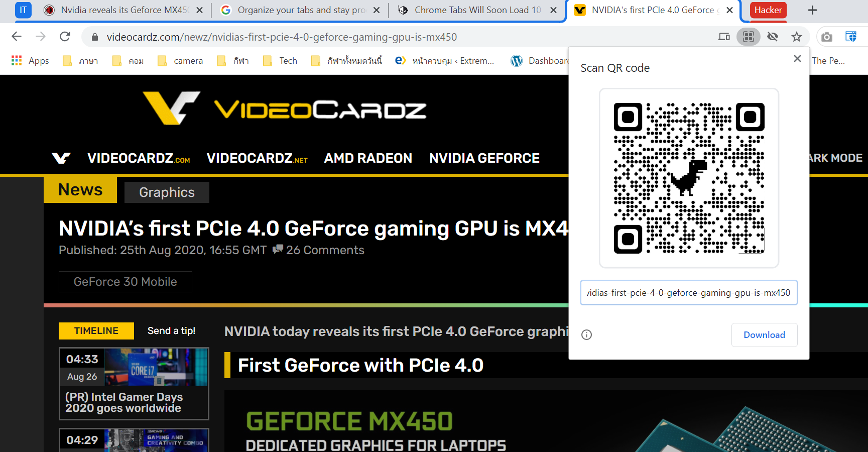Go back to the previous page
868x452 pixels.
pos(17,37)
